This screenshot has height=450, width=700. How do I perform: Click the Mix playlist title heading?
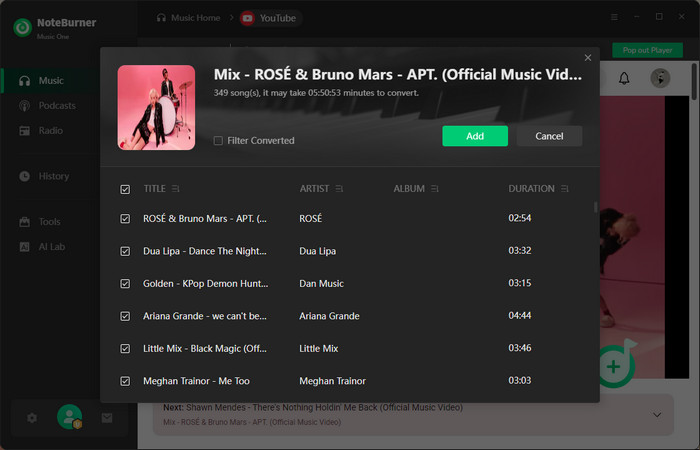point(398,74)
